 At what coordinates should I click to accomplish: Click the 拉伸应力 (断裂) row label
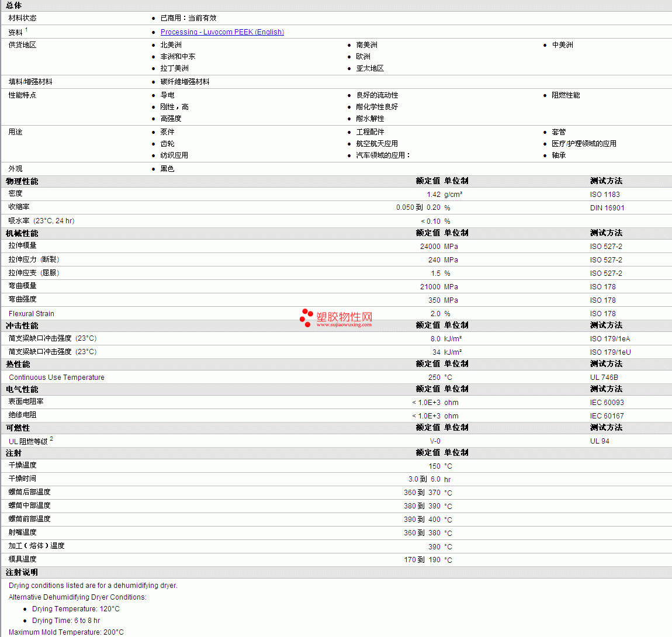(34, 259)
